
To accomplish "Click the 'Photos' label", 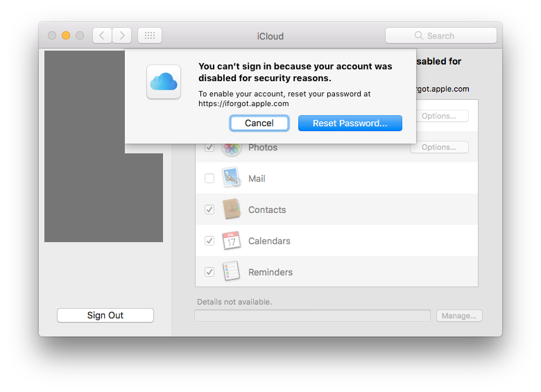I will pyautogui.click(x=263, y=148).
